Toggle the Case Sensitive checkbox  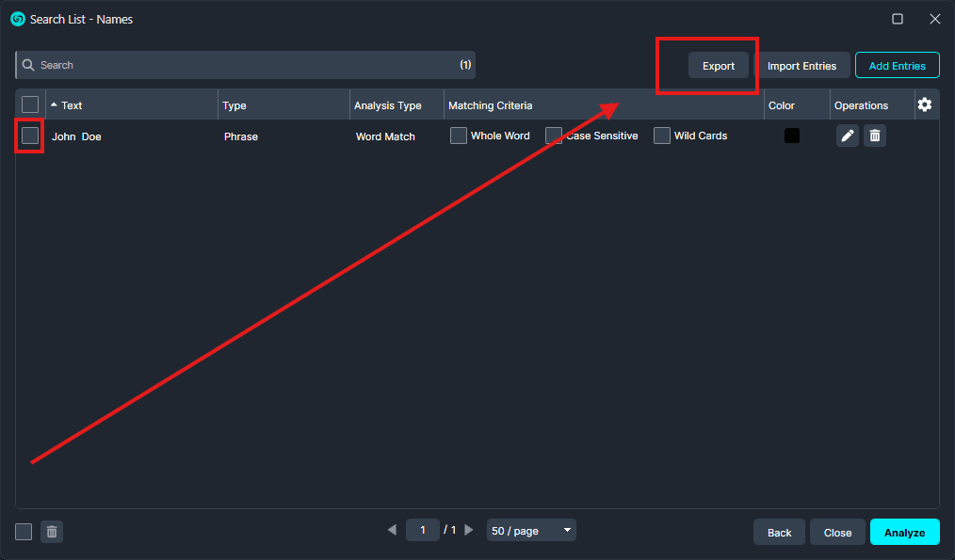click(554, 136)
